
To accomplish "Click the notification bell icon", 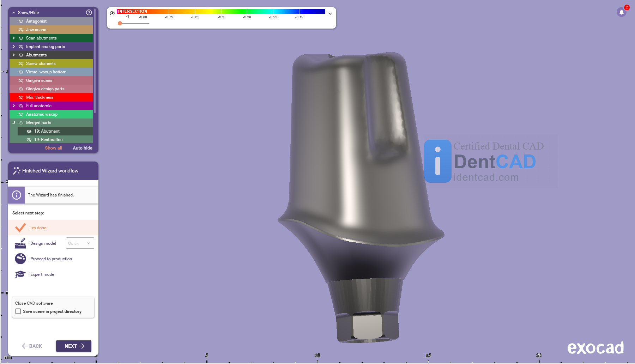I will [x=621, y=12].
